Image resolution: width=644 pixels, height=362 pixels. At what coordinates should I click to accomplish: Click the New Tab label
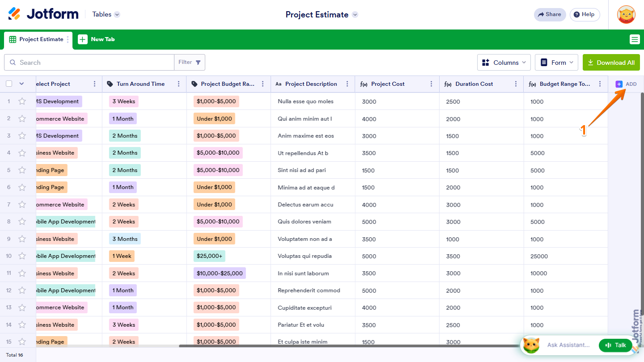click(103, 39)
